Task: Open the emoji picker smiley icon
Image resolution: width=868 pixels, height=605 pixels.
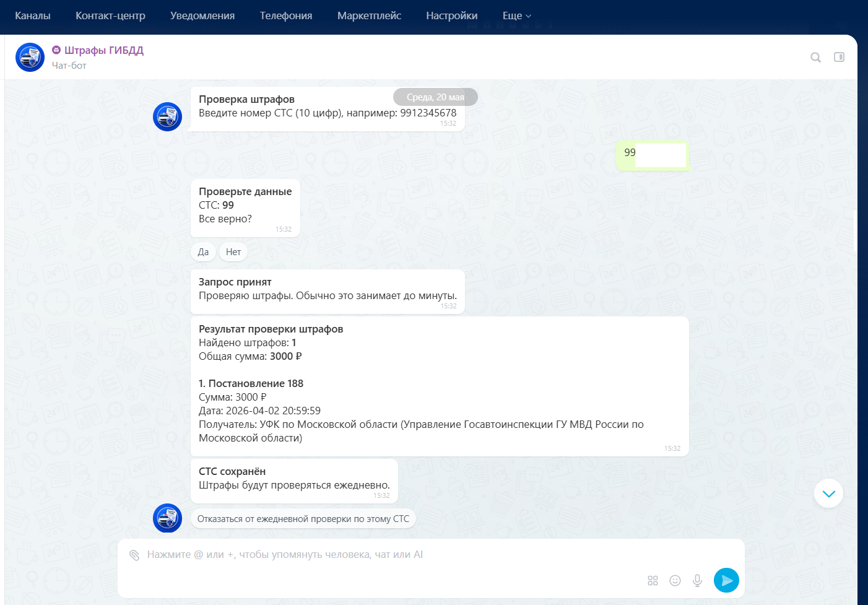Action: click(675, 580)
